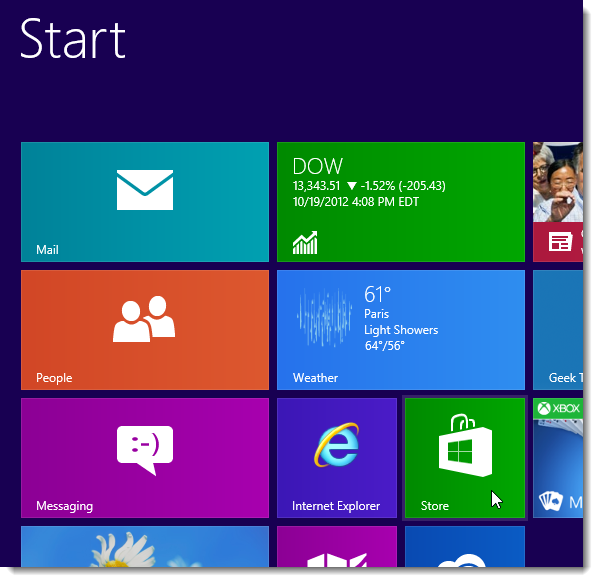This screenshot has height=582, width=598.
Task: Click the News newspaper icon
Action: click(x=560, y=241)
